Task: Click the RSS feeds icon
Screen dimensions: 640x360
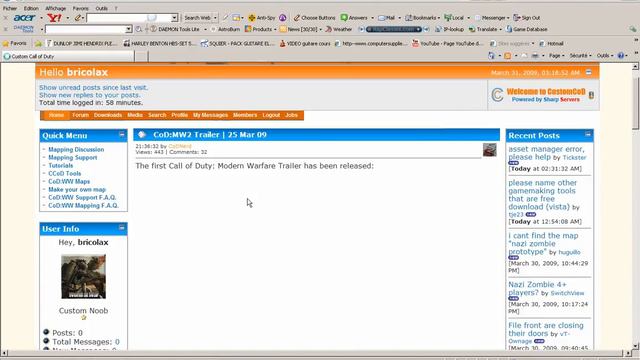Action: tap(507, 56)
